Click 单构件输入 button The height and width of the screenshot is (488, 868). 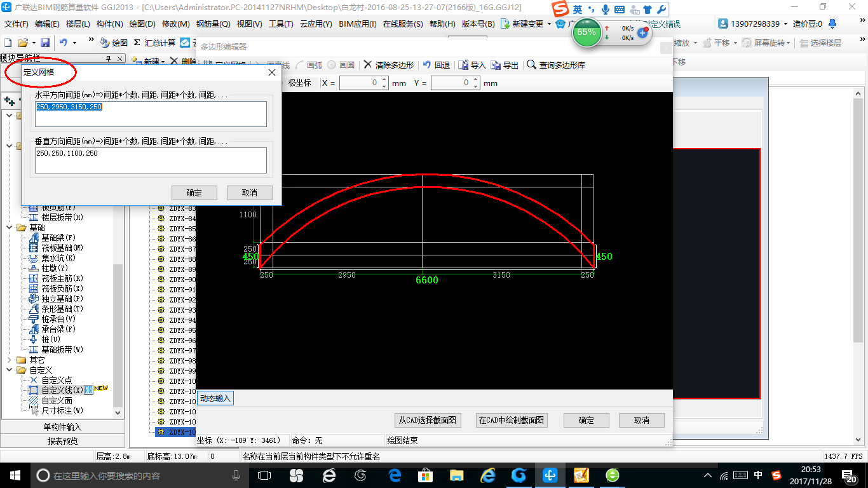point(62,427)
